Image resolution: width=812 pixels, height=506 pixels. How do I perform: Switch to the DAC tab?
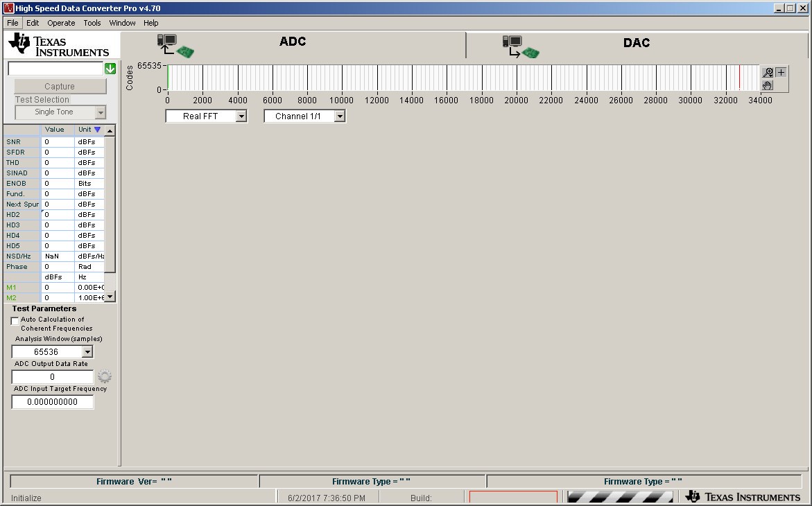pyautogui.click(x=637, y=45)
